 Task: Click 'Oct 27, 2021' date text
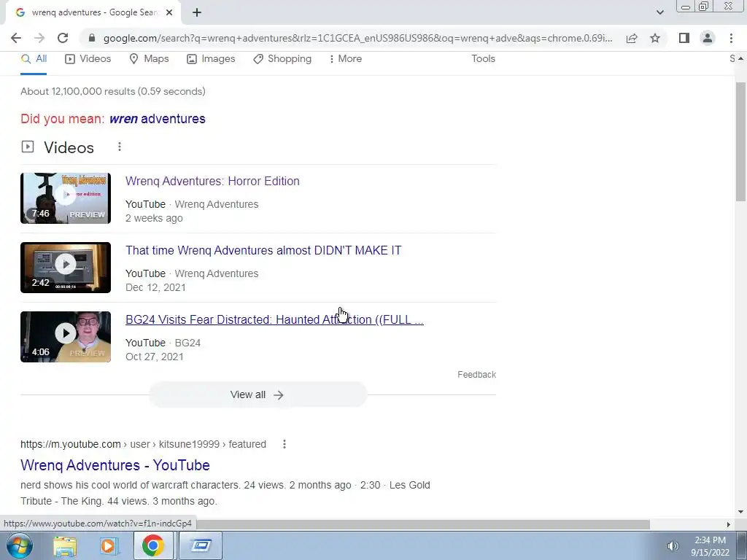[155, 357]
